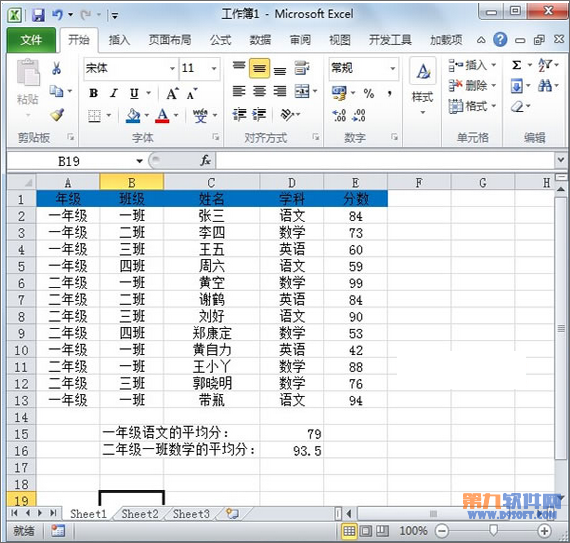Apply the red font color A button
This screenshot has height=543, width=570.
162,116
